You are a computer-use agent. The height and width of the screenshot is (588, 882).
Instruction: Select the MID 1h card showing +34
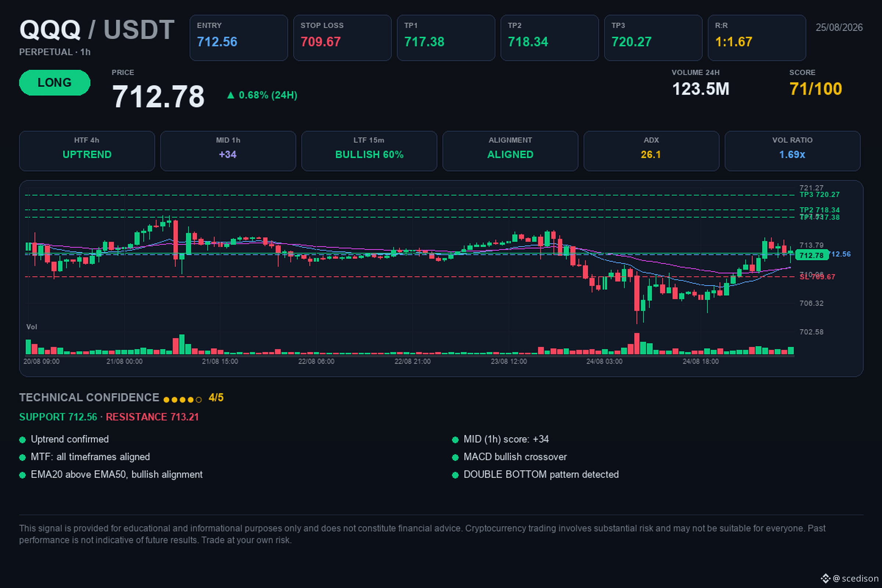click(x=228, y=151)
